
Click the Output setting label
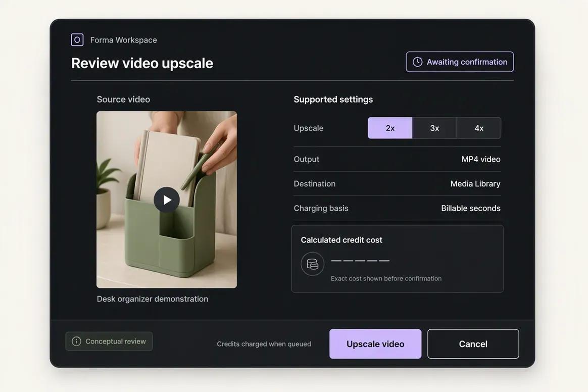point(306,159)
